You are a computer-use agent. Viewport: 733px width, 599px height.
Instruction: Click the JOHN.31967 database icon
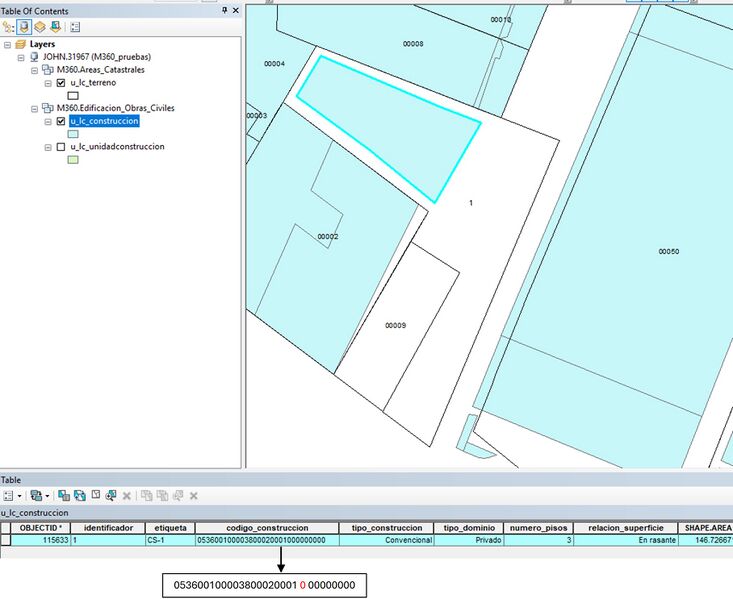(x=34, y=57)
